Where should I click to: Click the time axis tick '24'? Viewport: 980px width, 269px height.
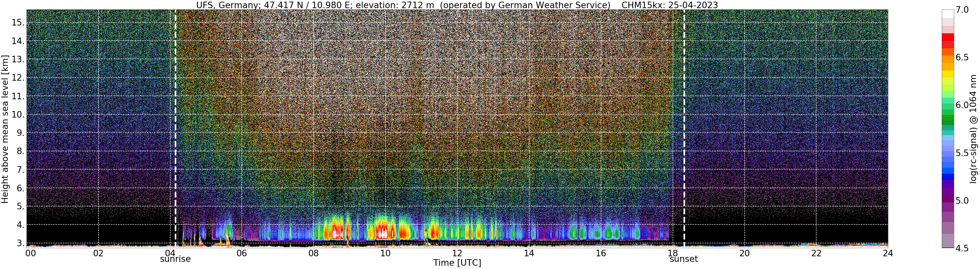tap(888, 253)
